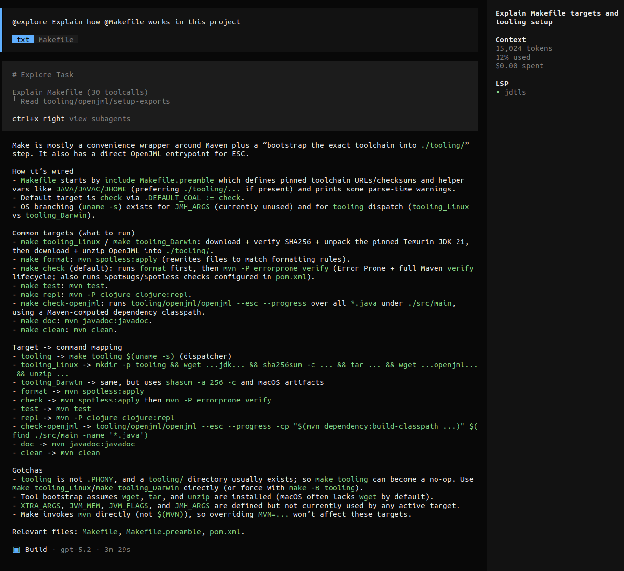The width and height of the screenshot is (624, 571).
Task: Click the txt file badge beside Makefile
Action: click(22, 39)
